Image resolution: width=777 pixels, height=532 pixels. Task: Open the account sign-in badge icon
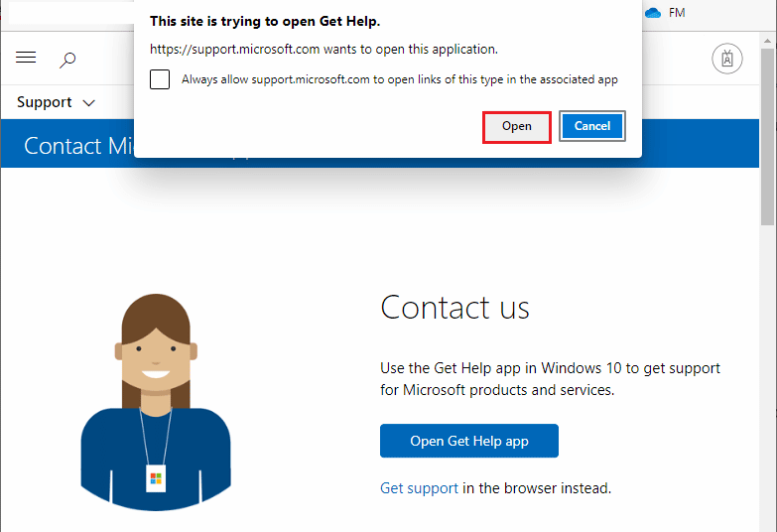pyautogui.click(x=727, y=59)
